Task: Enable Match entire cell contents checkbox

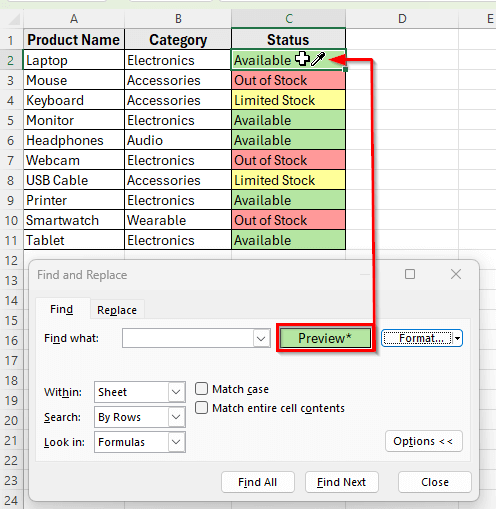Action: pos(201,408)
